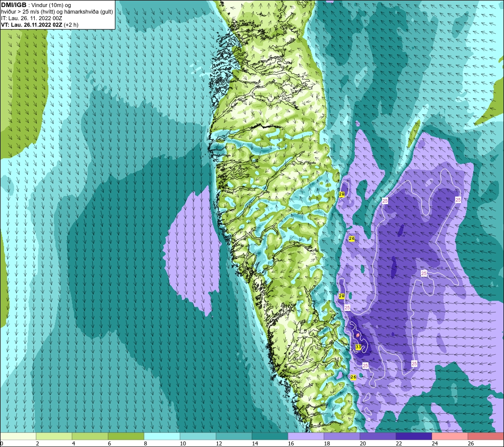Click legend scale number '12'

pyautogui.click(x=219, y=443)
